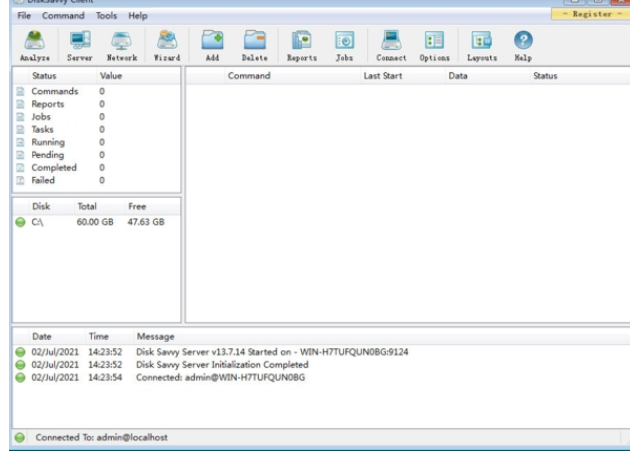Click the Jobs status row icon
Image resolution: width=630 pixels, height=451 pixels.
pos(20,117)
